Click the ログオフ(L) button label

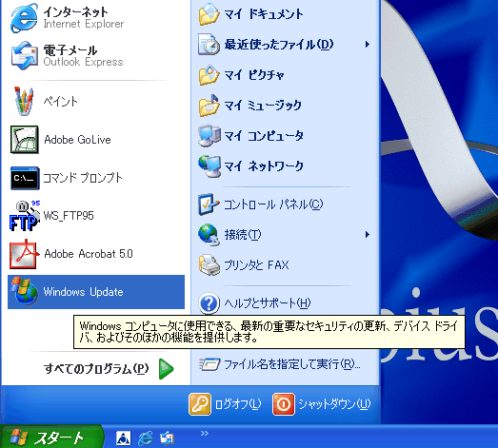tap(238, 404)
